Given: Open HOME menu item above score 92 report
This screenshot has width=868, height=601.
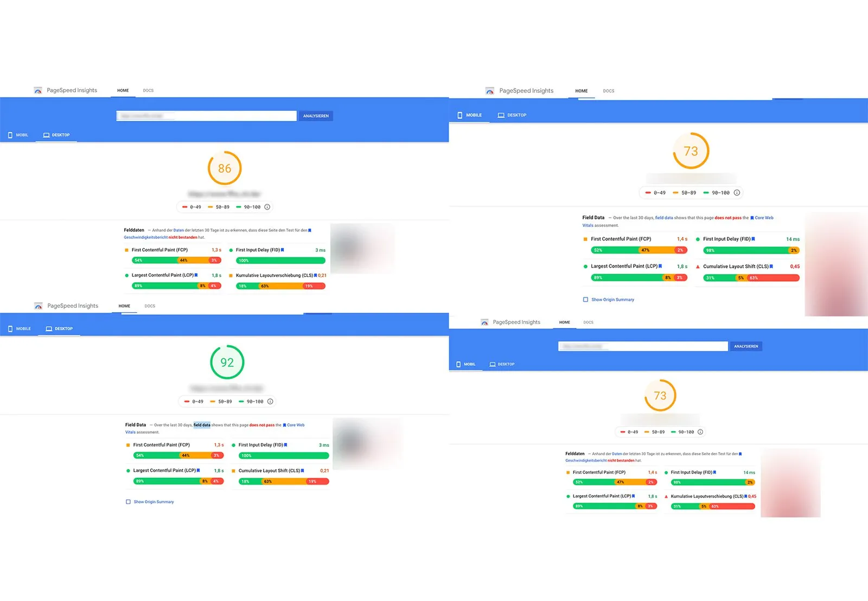Looking at the screenshot, I should pyautogui.click(x=124, y=306).
